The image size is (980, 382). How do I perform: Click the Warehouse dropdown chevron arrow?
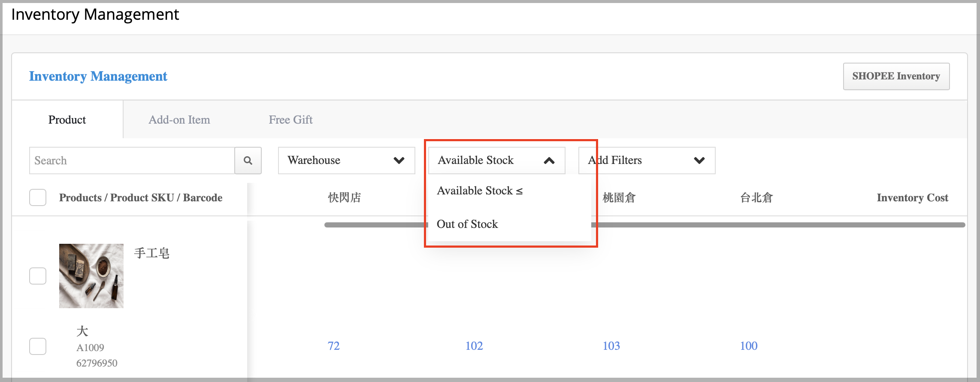399,161
